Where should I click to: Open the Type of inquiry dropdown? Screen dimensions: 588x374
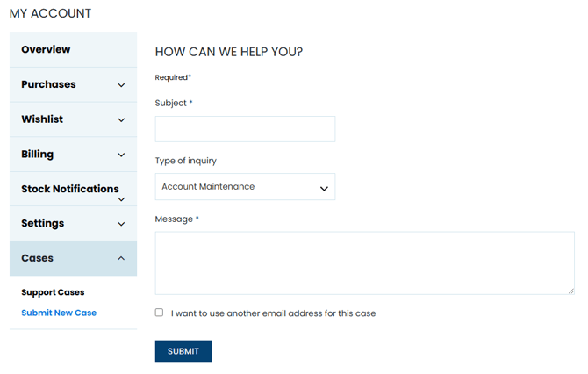[245, 187]
